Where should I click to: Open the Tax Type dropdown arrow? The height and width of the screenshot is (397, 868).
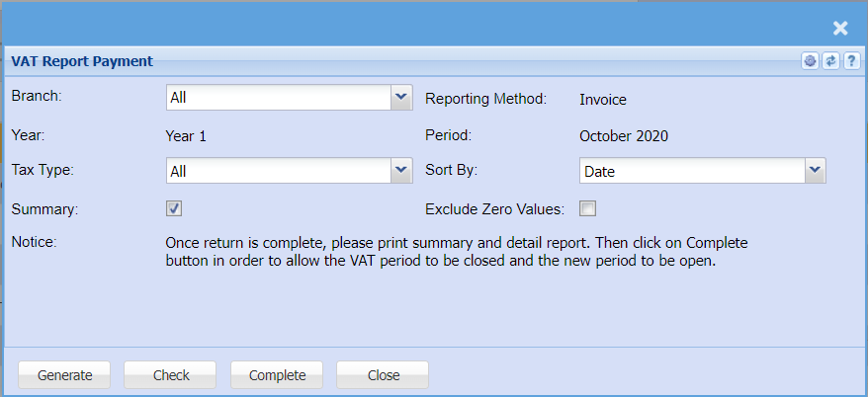[401, 171]
